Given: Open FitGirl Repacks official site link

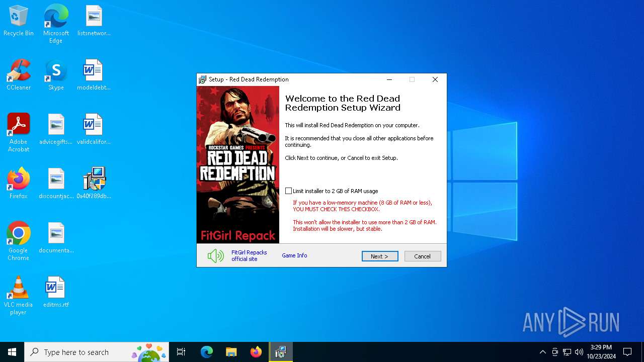Looking at the screenshot, I should click(x=249, y=256).
